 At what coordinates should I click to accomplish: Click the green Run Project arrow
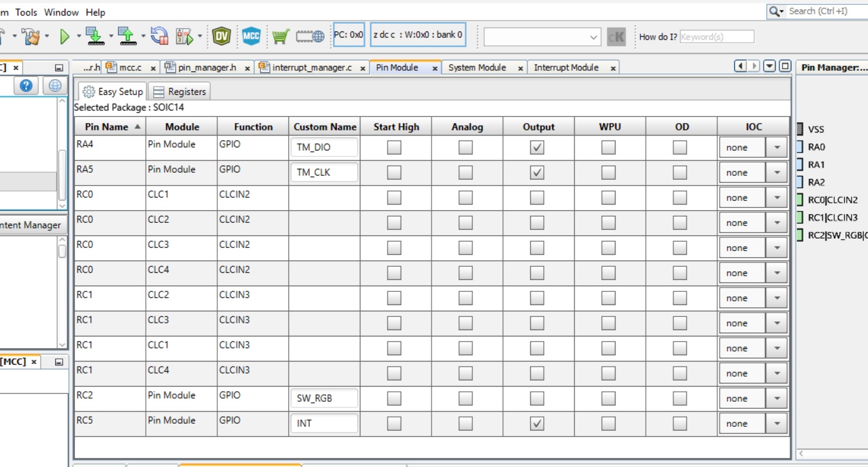(64, 36)
